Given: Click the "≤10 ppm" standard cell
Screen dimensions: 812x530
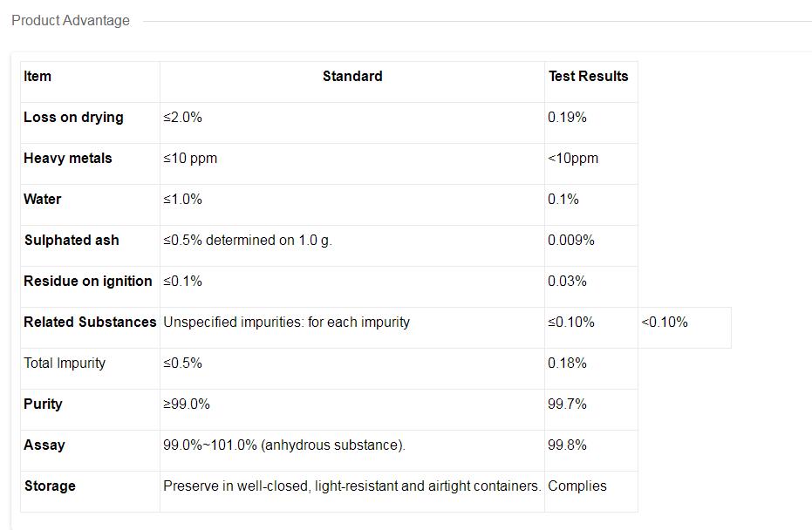Looking at the screenshot, I should (190, 158).
